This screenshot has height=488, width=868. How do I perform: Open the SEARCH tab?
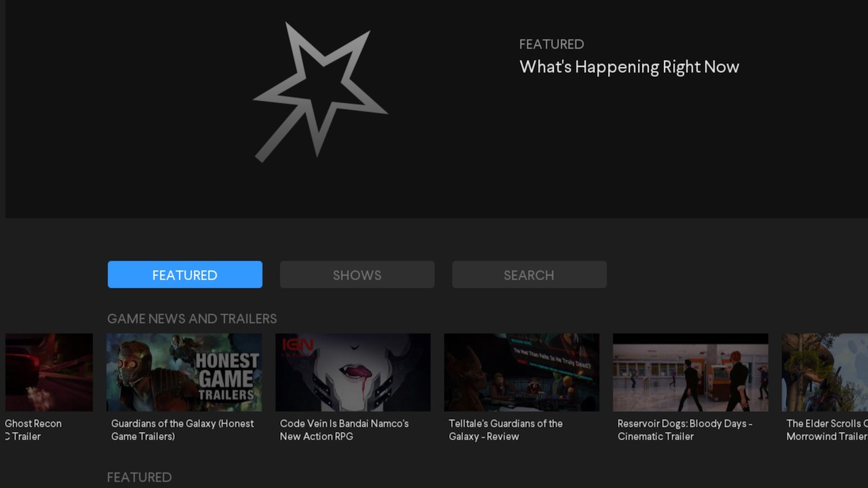(x=529, y=274)
